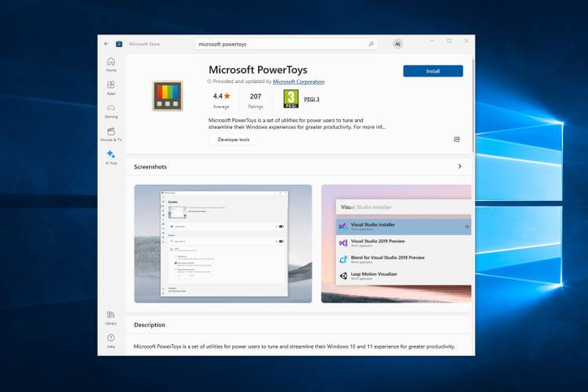The image size is (588, 392).
Task: Click the Description heading
Action: tap(150, 325)
